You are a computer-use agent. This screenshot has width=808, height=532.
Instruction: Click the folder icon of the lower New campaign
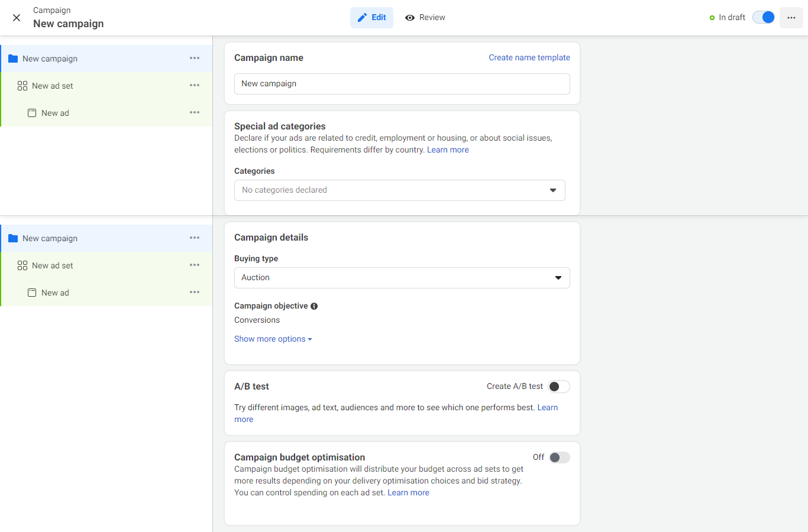(13, 238)
